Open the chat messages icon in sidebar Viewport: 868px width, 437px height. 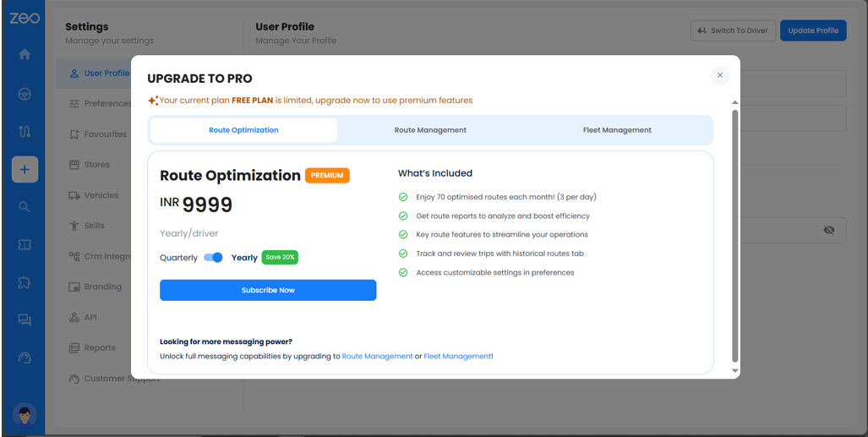click(25, 320)
